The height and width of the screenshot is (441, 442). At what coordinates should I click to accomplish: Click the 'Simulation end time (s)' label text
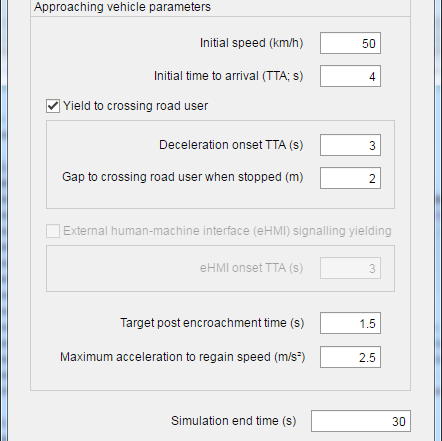[233, 421]
